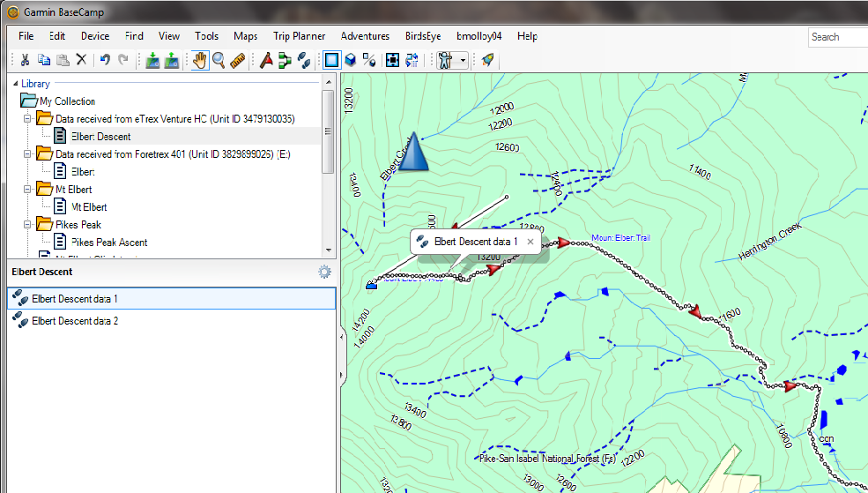Select track Elbert Descent data 2

click(171, 321)
